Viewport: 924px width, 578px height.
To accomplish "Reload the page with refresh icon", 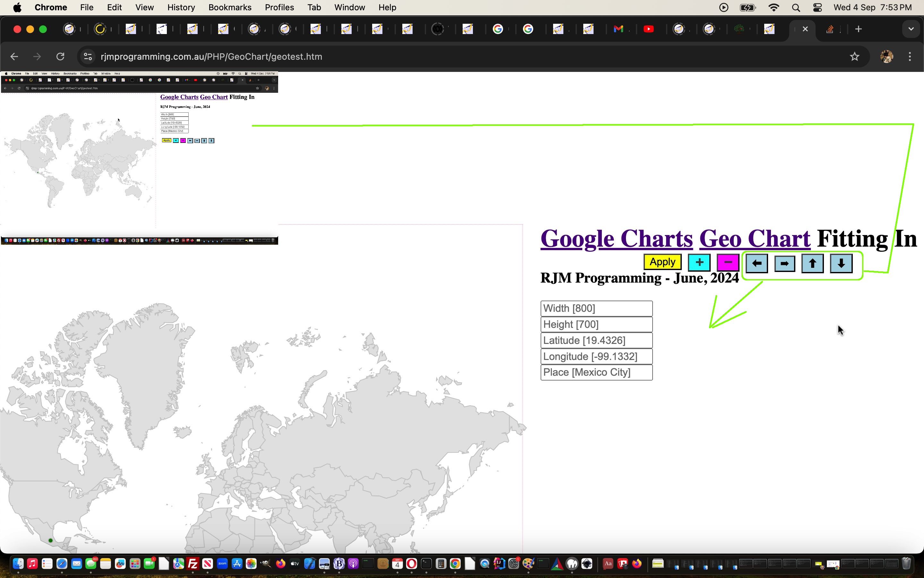I will pos(60,57).
